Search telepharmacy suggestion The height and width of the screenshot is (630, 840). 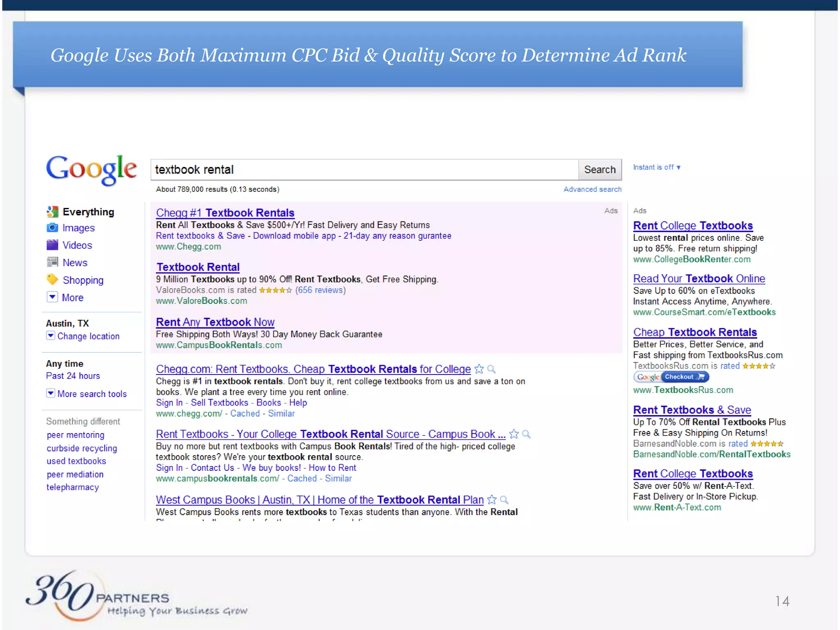(x=73, y=487)
